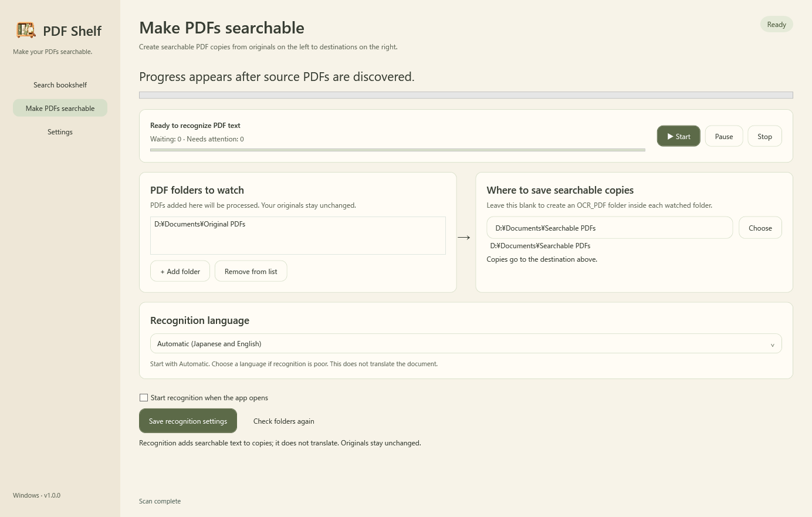812x517 pixels.
Task: Click Check folders again
Action: coord(284,421)
